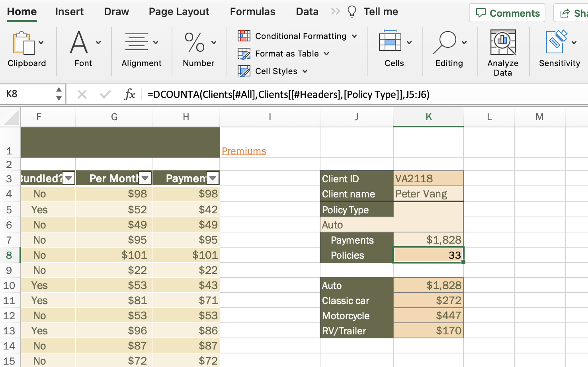Open the Per Month column filter dropdown

click(x=145, y=178)
